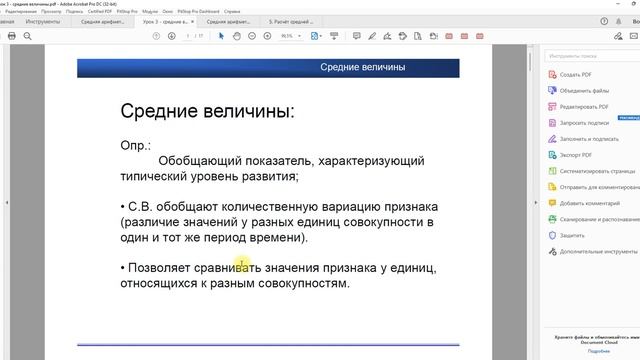Add a sticky note comment
This screenshot has width=640, height=360.
pos(356,36)
